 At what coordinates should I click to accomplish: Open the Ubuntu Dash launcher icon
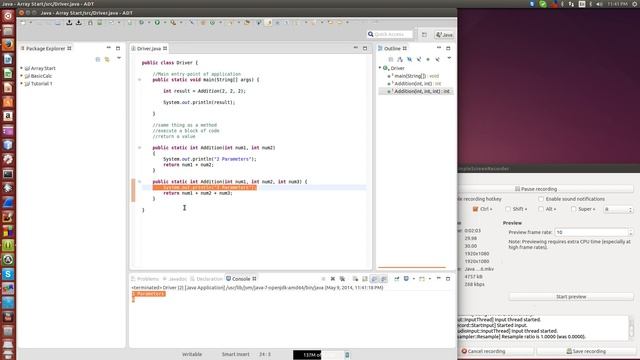click(8, 16)
